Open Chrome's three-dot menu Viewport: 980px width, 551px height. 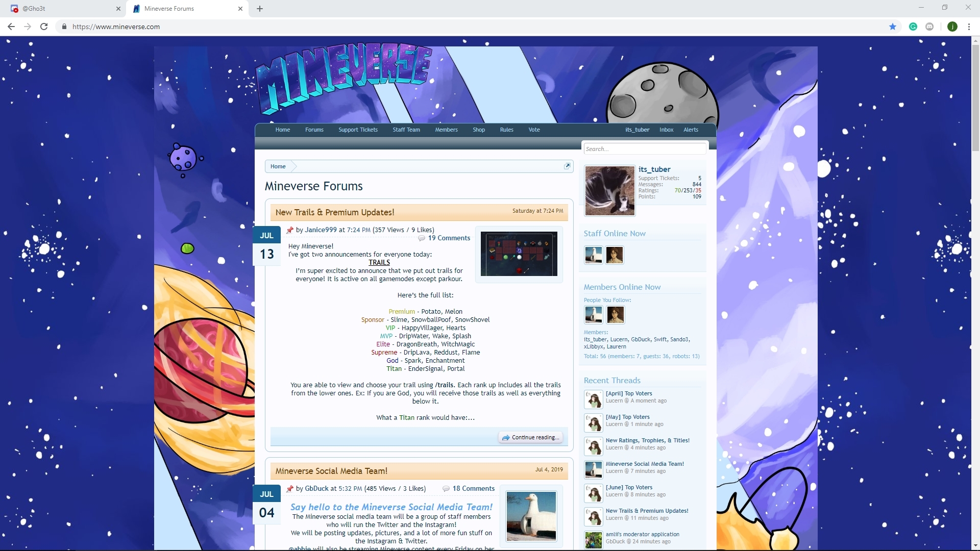[x=969, y=27]
